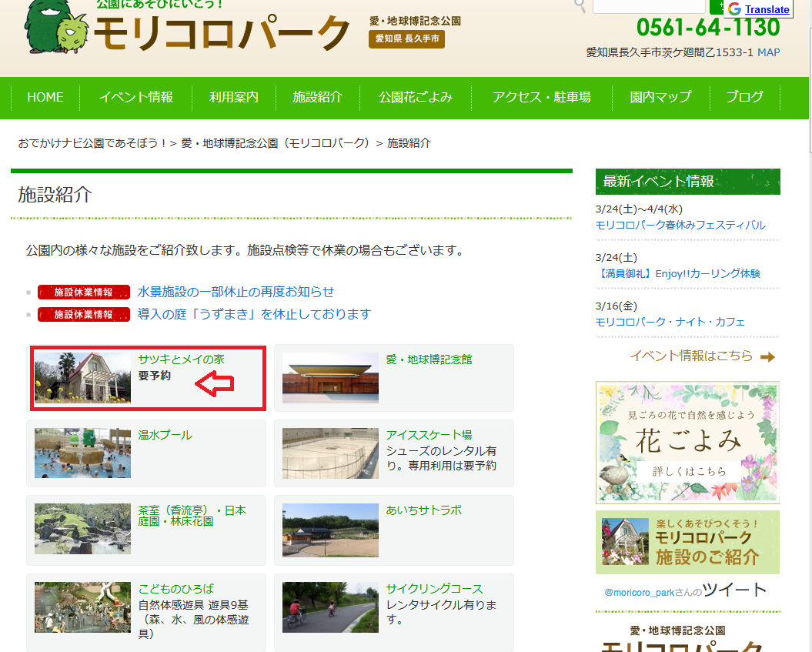Click the 花ごよみ flower banner

688,443
